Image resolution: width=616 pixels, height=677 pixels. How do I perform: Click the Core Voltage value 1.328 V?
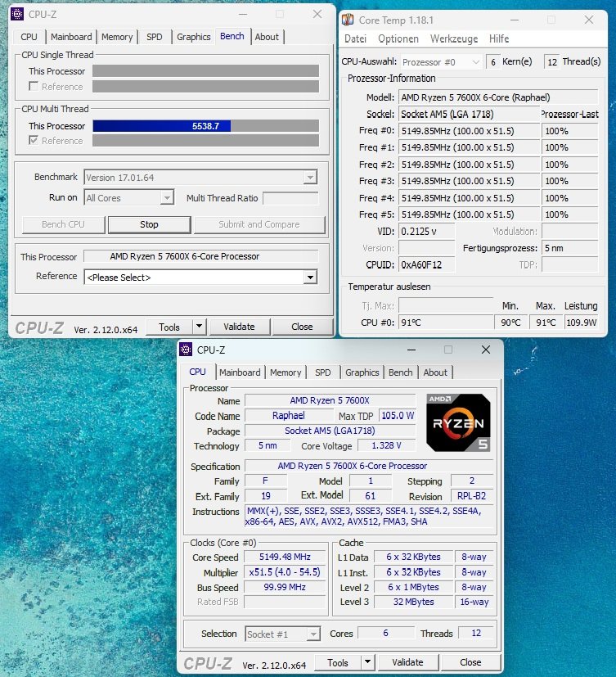pyautogui.click(x=386, y=445)
